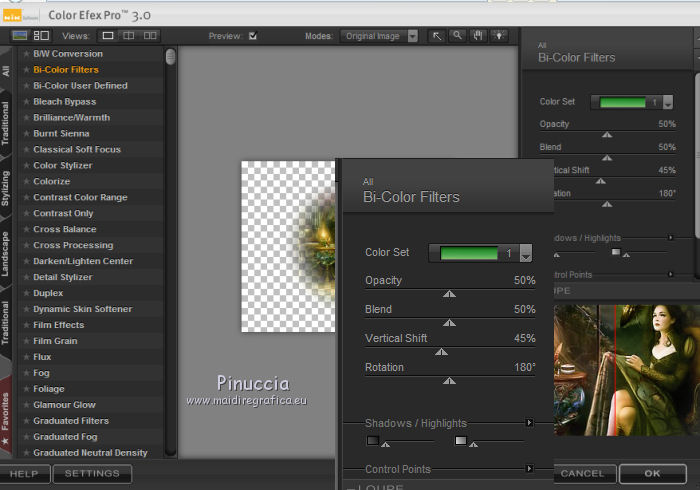The height and width of the screenshot is (490, 700).
Task: Open the Color Set dropdown in popup
Action: [526, 254]
